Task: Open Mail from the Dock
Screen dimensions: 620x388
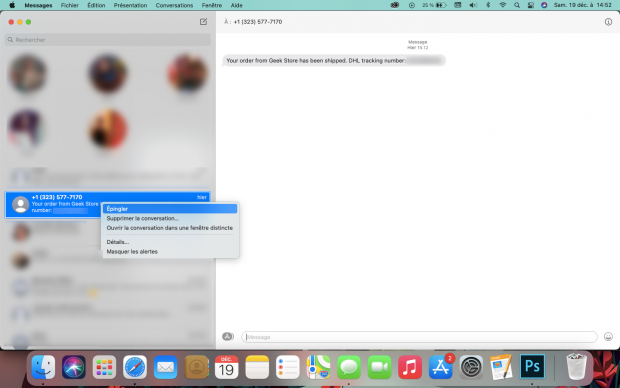Action: (x=165, y=367)
